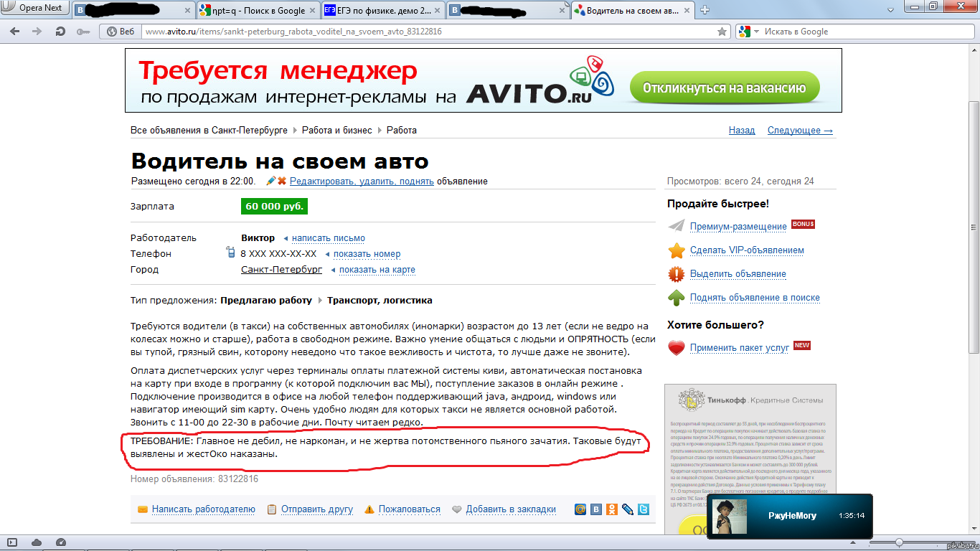Image resolution: width=980 pixels, height=551 pixels.
Task: Bookmark page with the address bar star
Action: [722, 32]
